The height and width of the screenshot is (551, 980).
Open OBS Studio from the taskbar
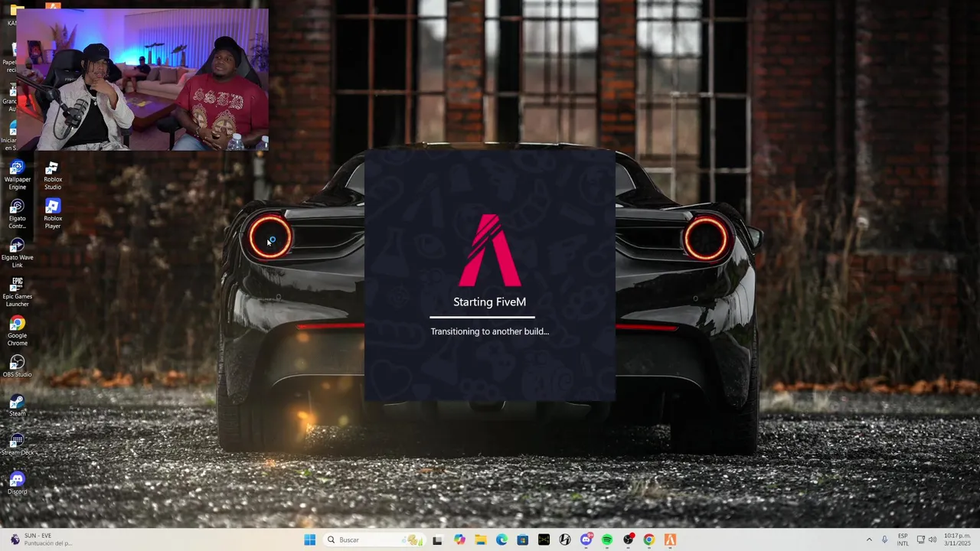(x=629, y=540)
